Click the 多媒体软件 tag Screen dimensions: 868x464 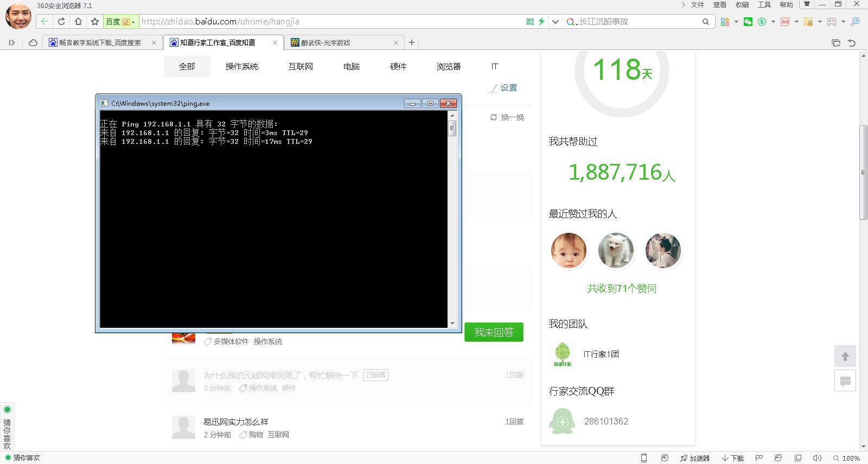pyautogui.click(x=231, y=341)
